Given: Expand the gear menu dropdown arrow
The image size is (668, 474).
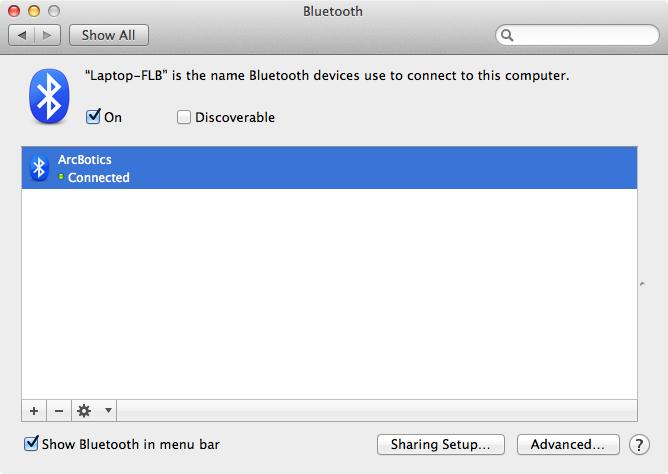Looking at the screenshot, I should (108, 411).
